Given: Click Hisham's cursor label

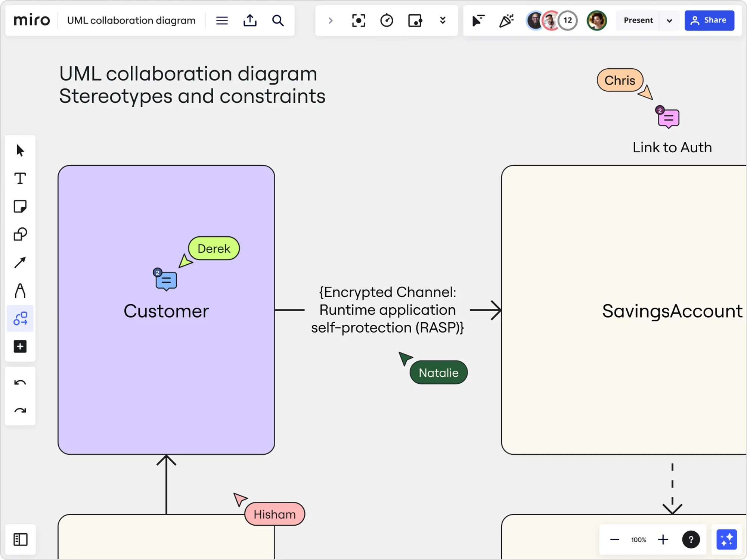Looking at the screenshot, I should [275, 514].
